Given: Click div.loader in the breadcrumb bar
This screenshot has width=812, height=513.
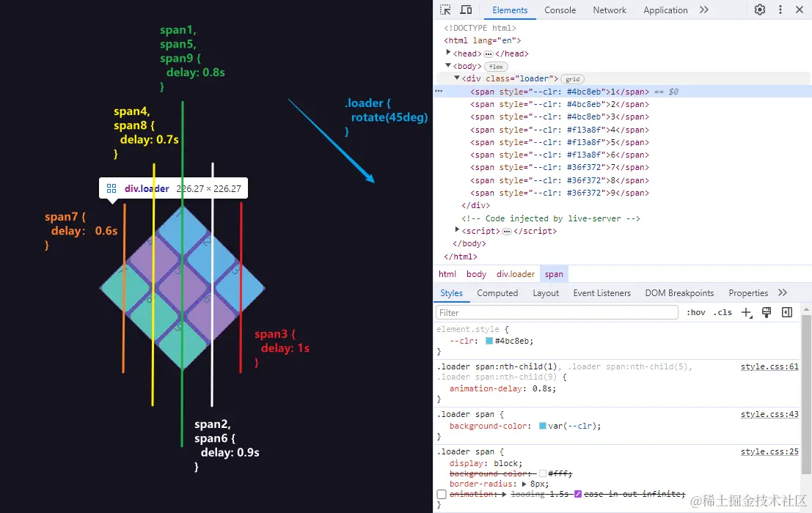Looking at the screenshot, I should coord(515,274).
